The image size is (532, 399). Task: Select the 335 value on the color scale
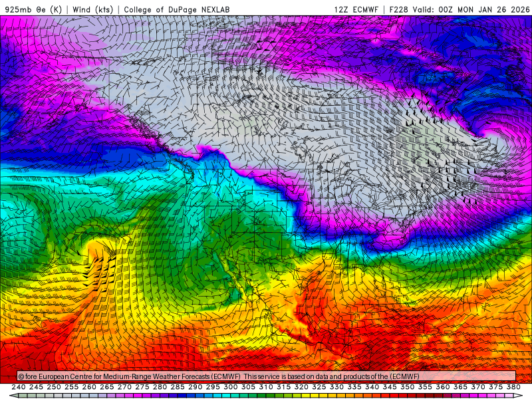(354, 387)
